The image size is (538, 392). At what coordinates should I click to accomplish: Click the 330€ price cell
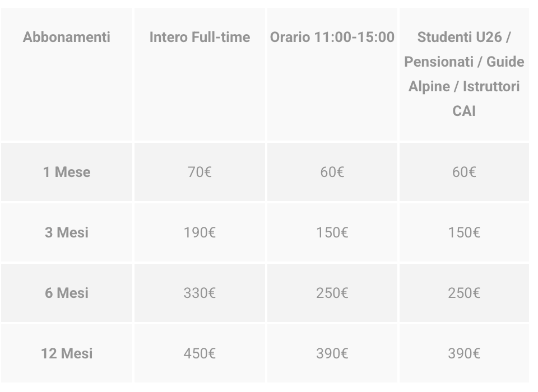pos(200,293)
